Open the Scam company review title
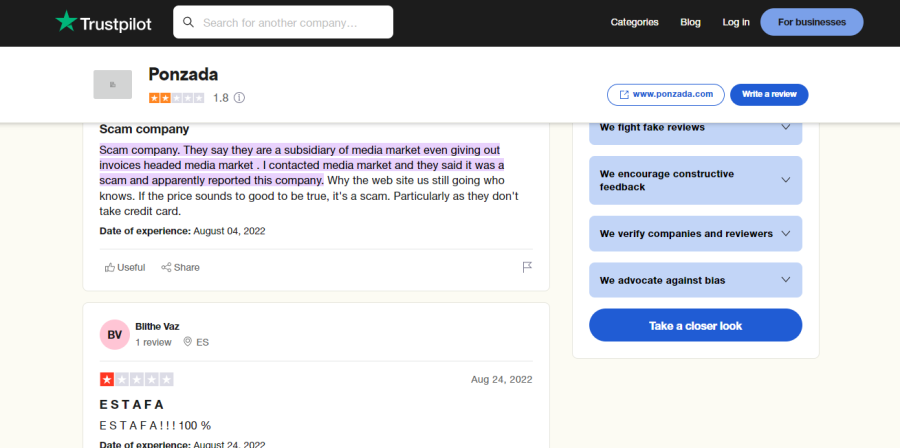The height and width of the screenshot is (448, 900). (x=144, y=129)
